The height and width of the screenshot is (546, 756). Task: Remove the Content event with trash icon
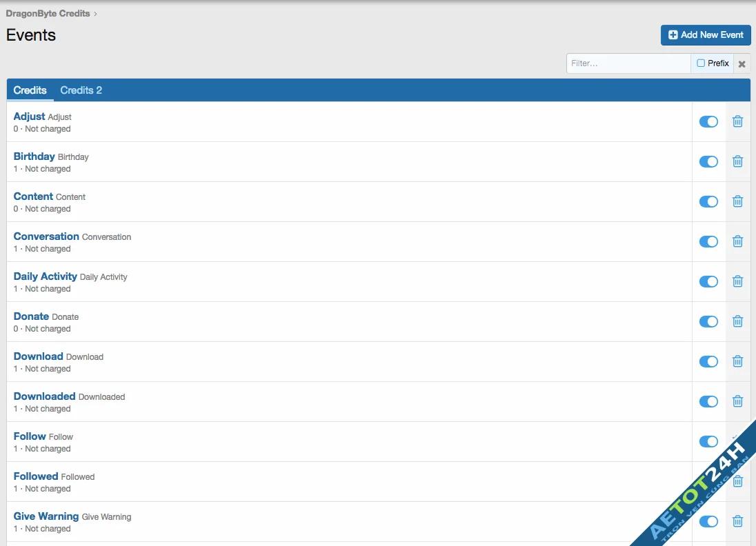[737, 201]
